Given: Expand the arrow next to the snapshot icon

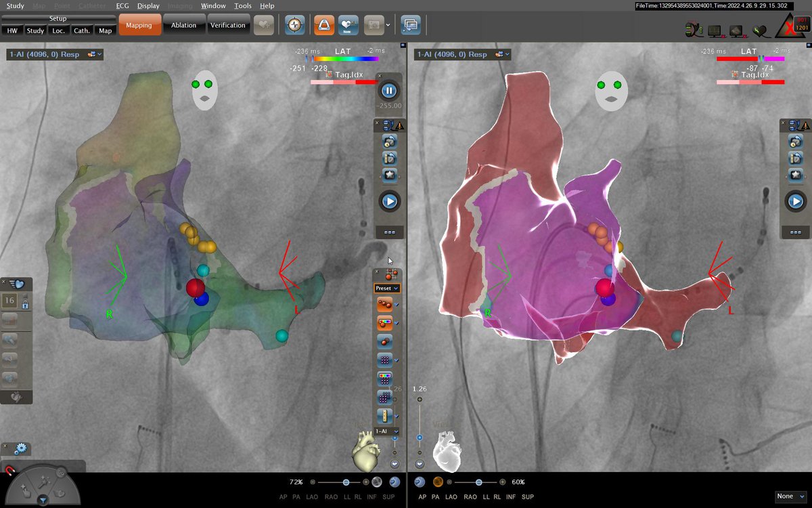Looking at the screenshot, I should 388,26.
